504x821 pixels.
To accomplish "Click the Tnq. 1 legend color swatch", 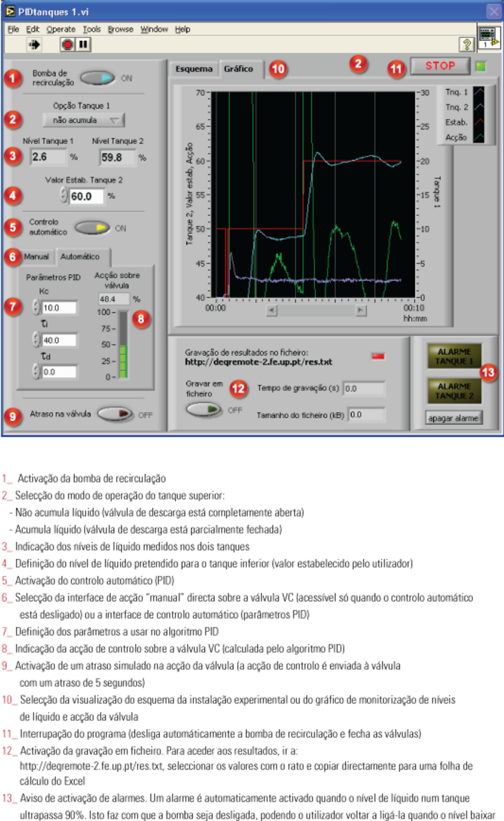I will 478,92.
